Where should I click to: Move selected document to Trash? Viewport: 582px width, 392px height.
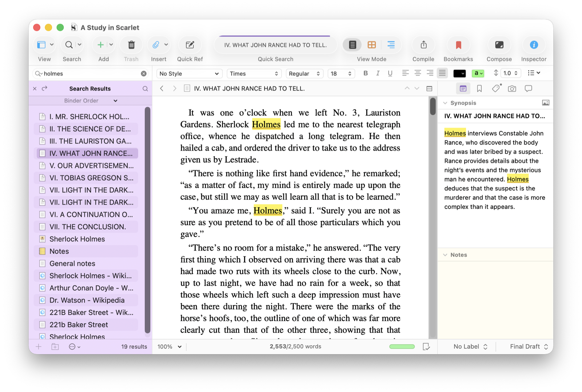131,45
